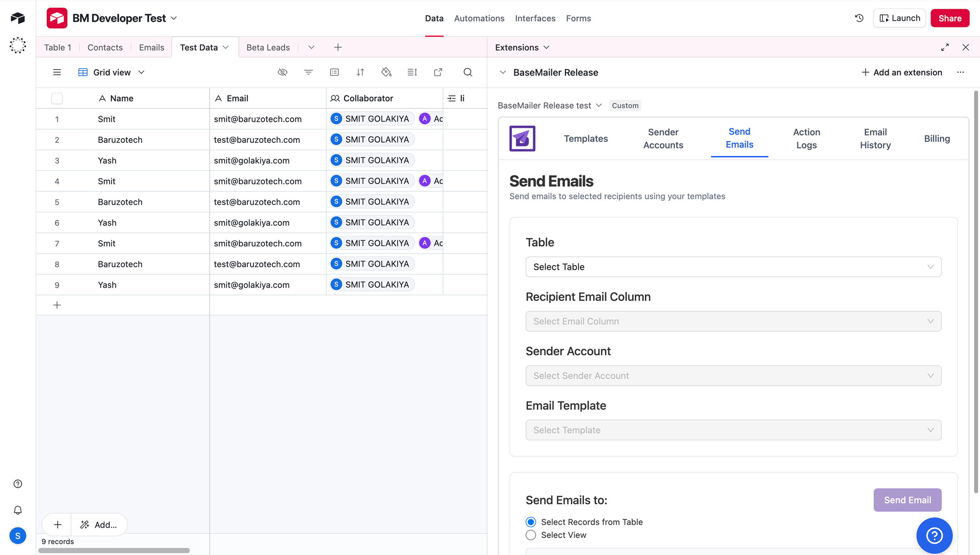Open row color options with paint bucket icon

click(386, 72)
